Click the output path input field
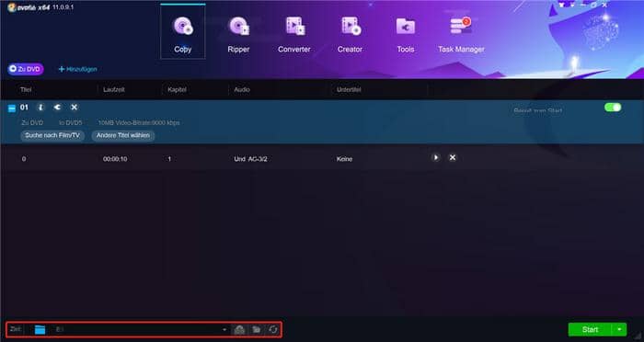This screenshot has height=342, width=644. click(x=138, y=329)
